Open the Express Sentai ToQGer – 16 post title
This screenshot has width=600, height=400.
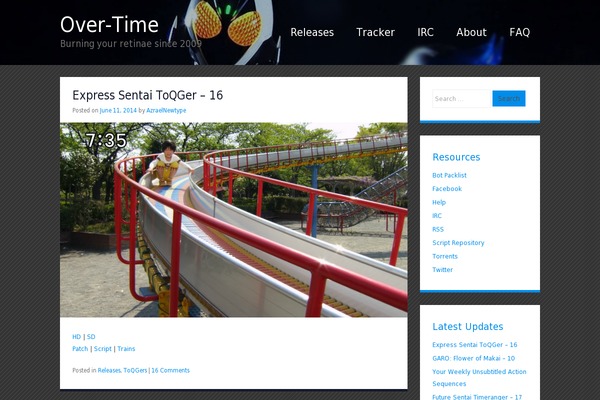pyautogui.click(x=148, y=95)
